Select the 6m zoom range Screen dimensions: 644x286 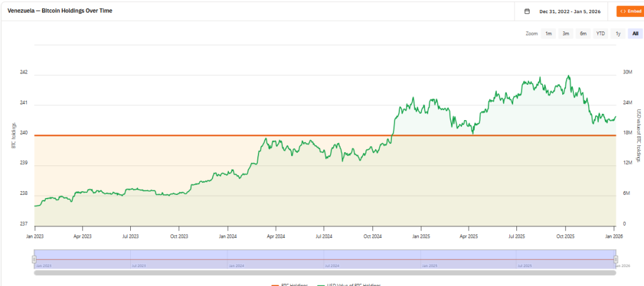coord(583,33)
